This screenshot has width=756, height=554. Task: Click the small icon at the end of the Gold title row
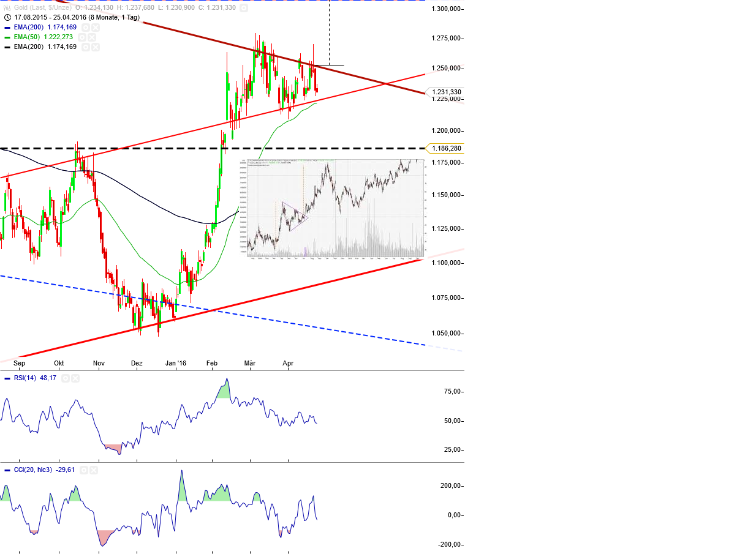(x=245, y=8)
